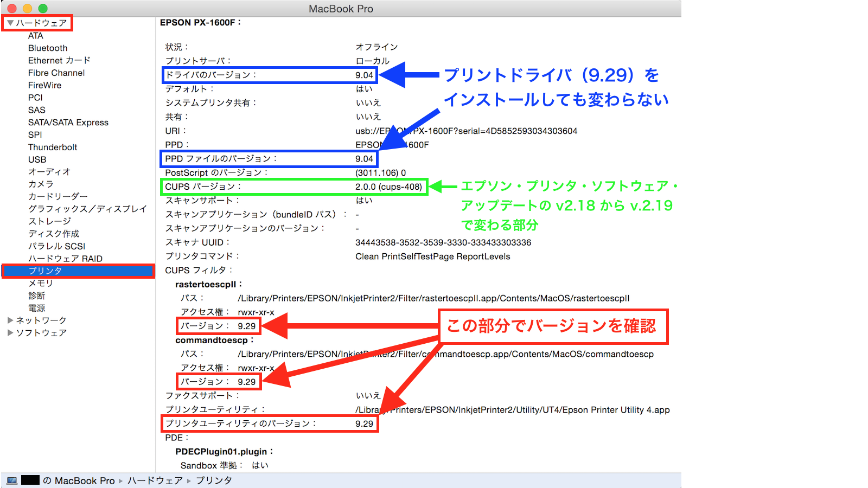Open パラレル SCSI in the sidebar

point(57,246)
